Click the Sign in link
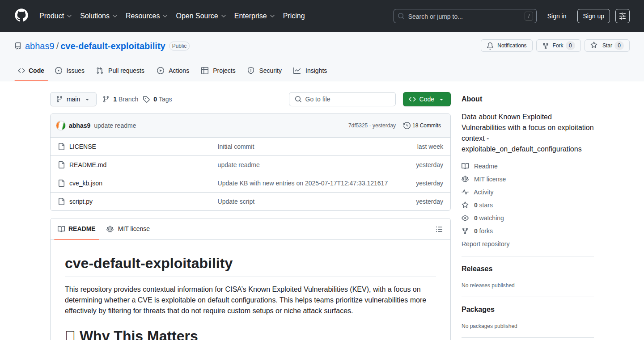This screenshot has height=340, width=644. tap(557, 16)
